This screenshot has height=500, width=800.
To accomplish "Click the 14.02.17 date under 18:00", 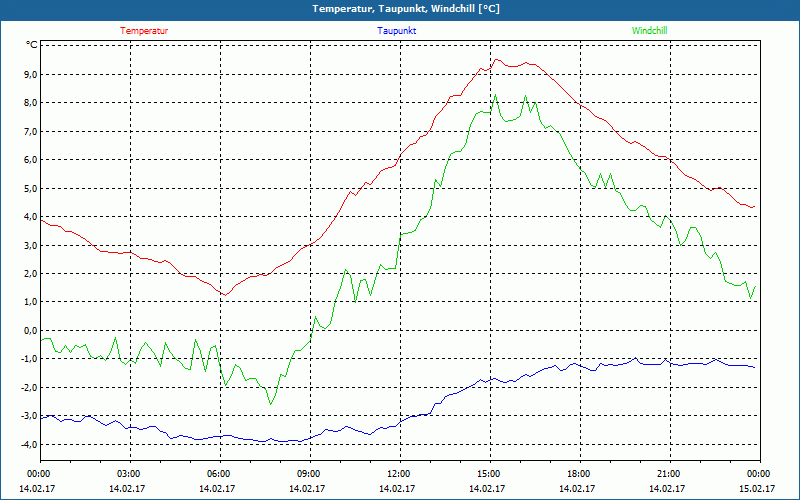I will [577, 488].
